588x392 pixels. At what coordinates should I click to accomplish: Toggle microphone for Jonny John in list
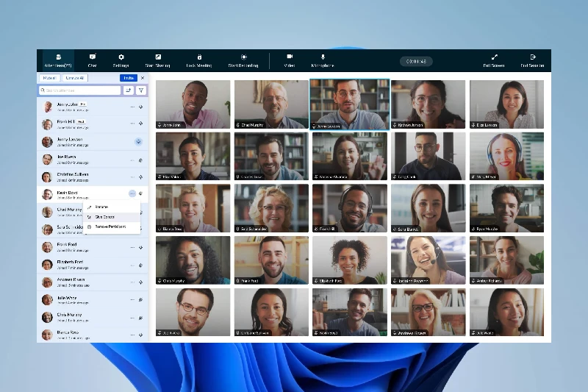click(141, 107)
